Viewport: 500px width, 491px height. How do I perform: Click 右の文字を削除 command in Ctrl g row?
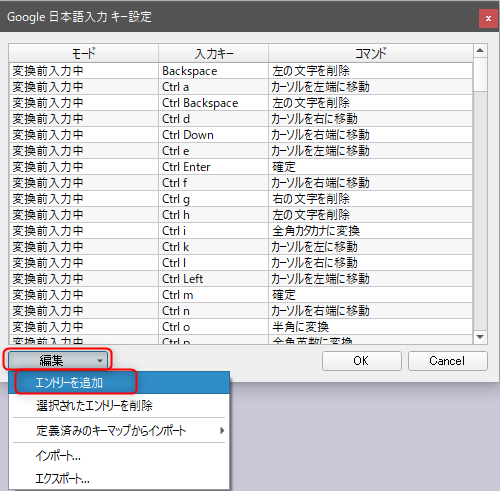tap(371, 199)
